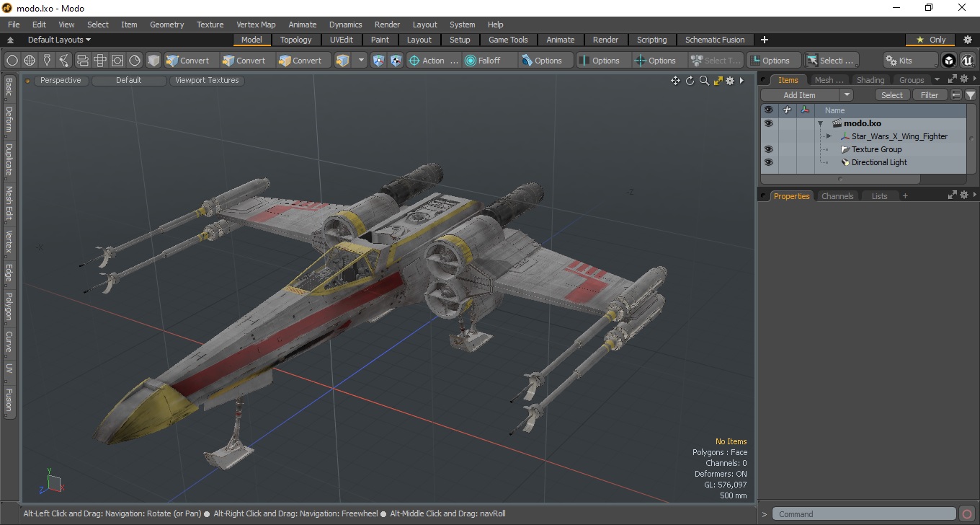Click the second shield-shaped work plane icon
980x525 pixels.
pos(396,61)
